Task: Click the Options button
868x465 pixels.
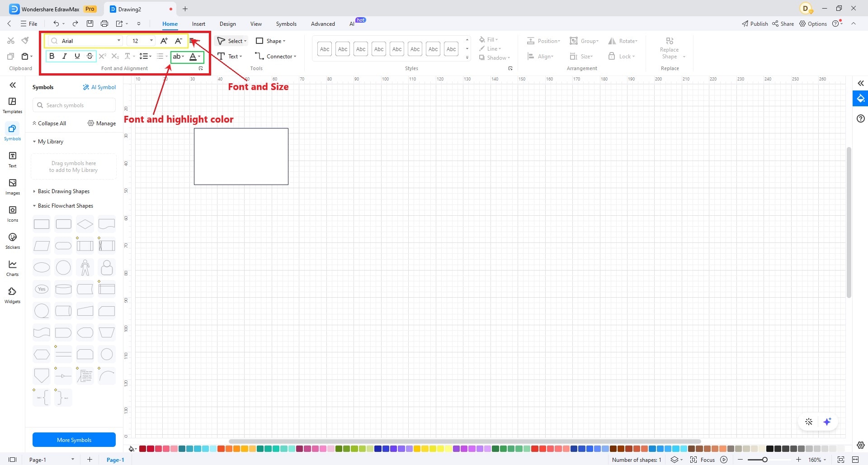Action: click(x=813, y=24)
